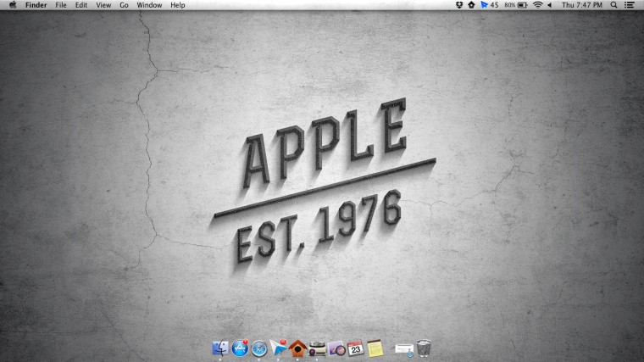644x362 pixels.
Task: Open the Edit menu
Action: pos(80,5)
